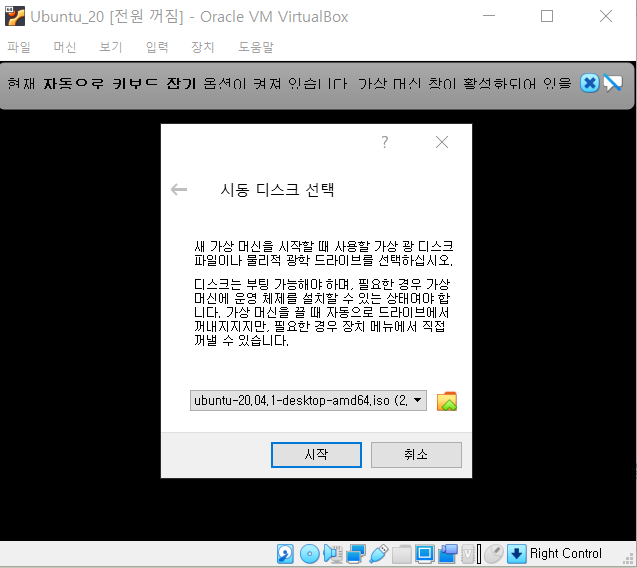Click the network adapter status icon
The height and width of the screenshot is (568, 637).
coord(356,554)
